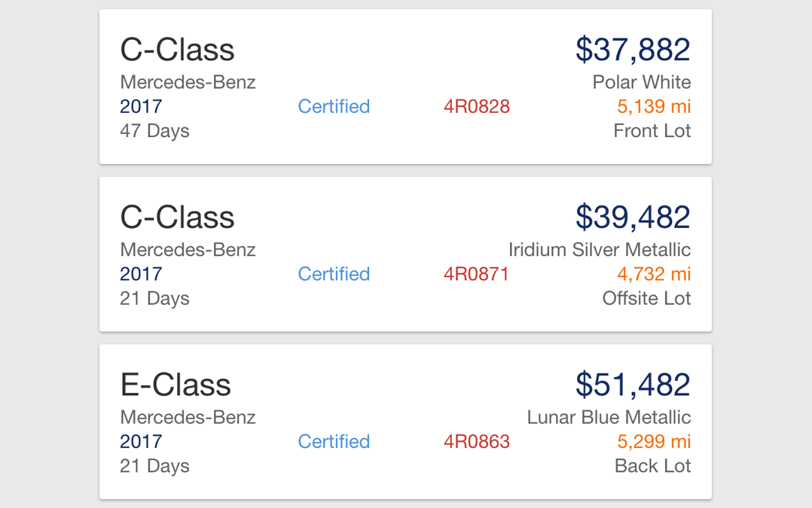Image resolution: width=812 pixels, height=508 pixels.
Task: Select the $51,482 price
Action: 633,385
